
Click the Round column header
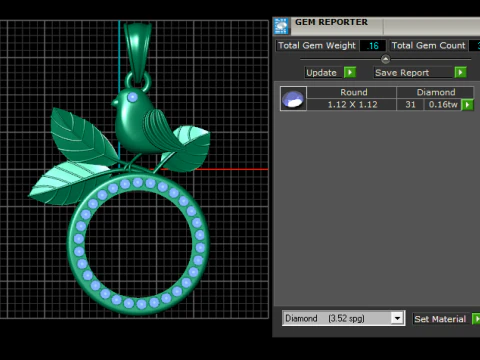(352, 92)
